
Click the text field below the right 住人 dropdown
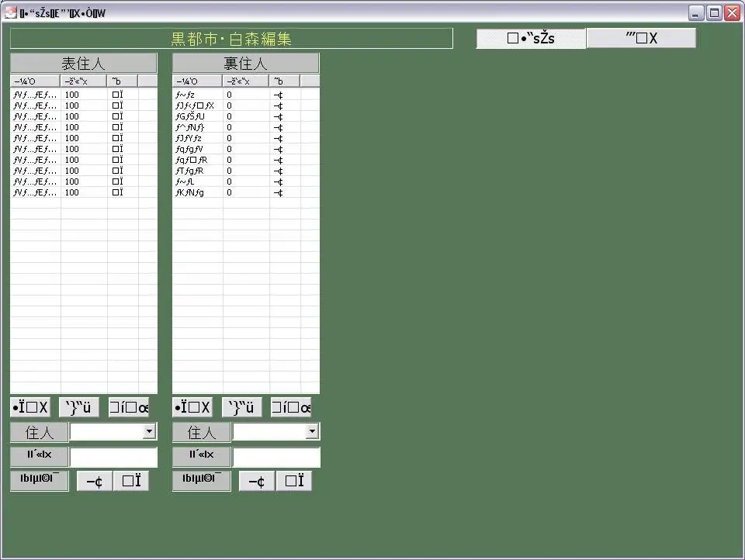[x=276, y=458]
